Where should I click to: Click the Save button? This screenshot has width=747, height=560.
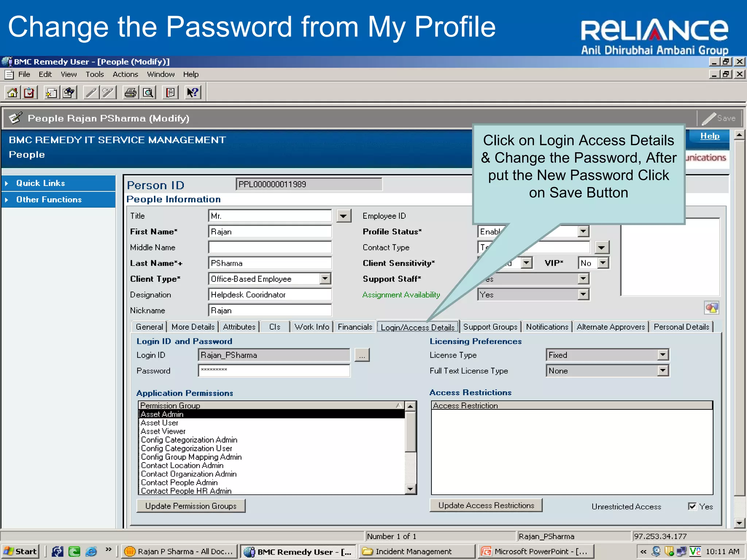coord(719,118)
